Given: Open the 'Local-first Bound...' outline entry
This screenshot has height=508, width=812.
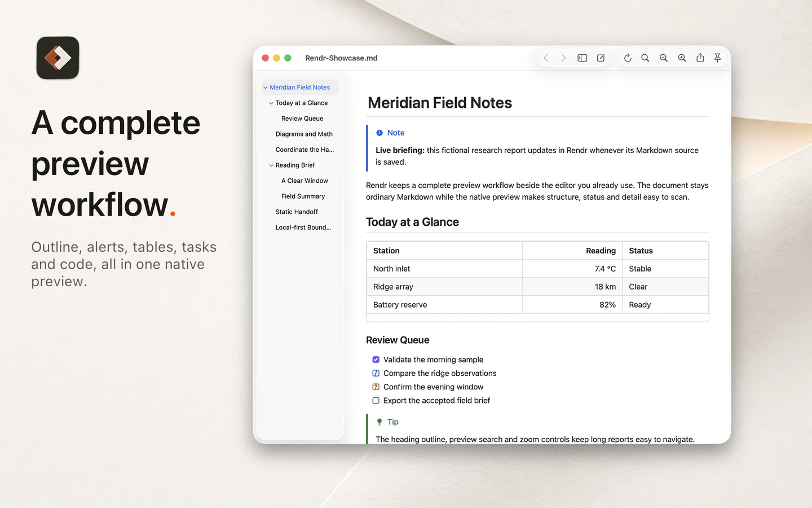Looking at the screenshot, I should (x=303, y=227).
